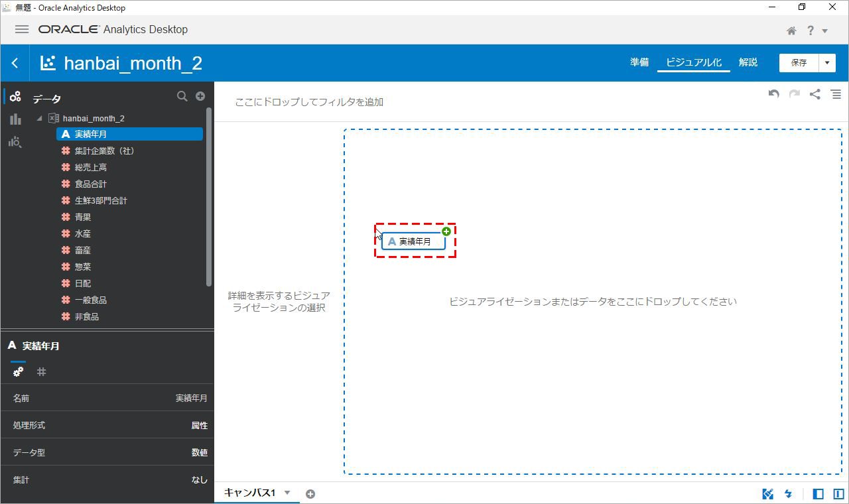This screenshot has height=504, width=849.
Task: Toggle the left data panel visibility
Action: pyautogui.click(x=818, y=493)
